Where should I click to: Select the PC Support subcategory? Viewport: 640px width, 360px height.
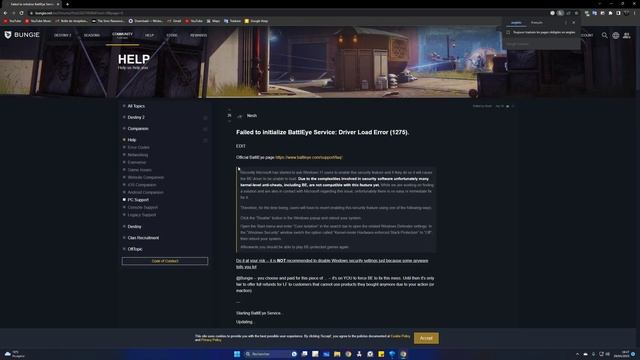tap(138, 200)
